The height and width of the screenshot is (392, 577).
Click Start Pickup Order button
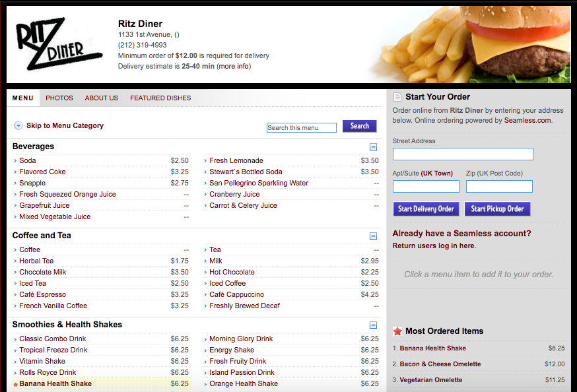497,209
